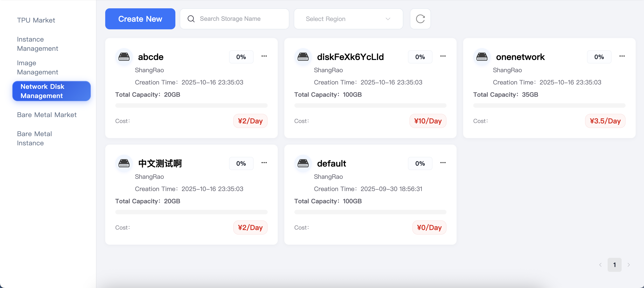Click the disk icon on the default card
Viewport: 644px width, 288px height.
[303, 163]
